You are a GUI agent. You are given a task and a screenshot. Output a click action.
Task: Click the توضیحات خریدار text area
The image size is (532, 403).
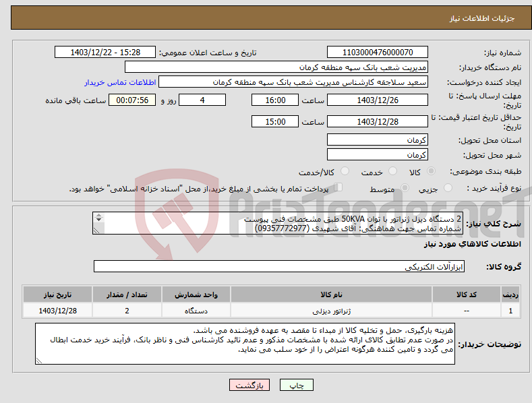click(245, 344)
